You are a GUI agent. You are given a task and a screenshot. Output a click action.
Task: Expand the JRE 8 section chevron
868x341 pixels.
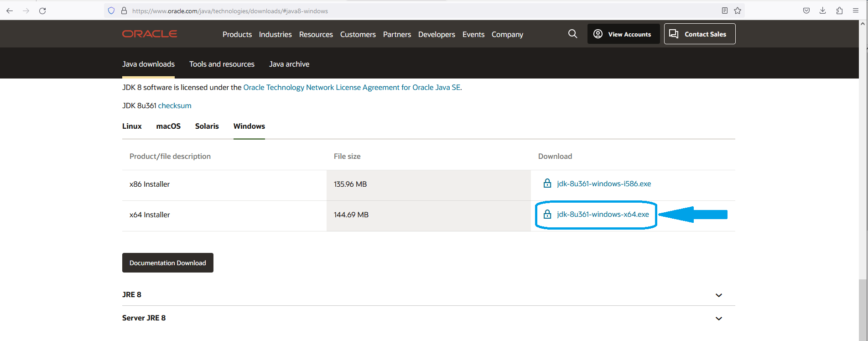719,295
